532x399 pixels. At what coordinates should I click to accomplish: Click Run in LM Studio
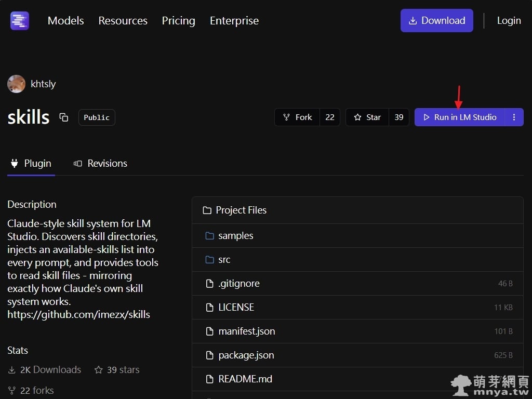(x=459, y=117)
